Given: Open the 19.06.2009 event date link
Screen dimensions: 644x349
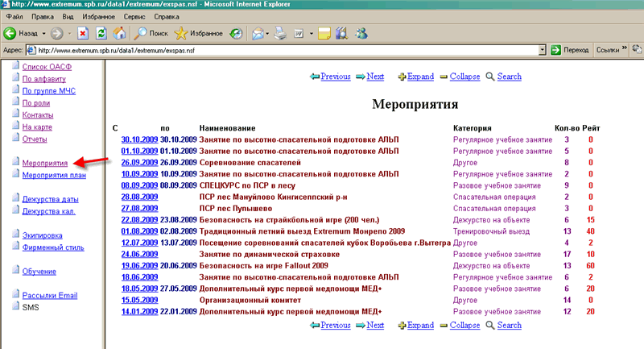Looking at the screenshot, I should (x=139, y=266).
